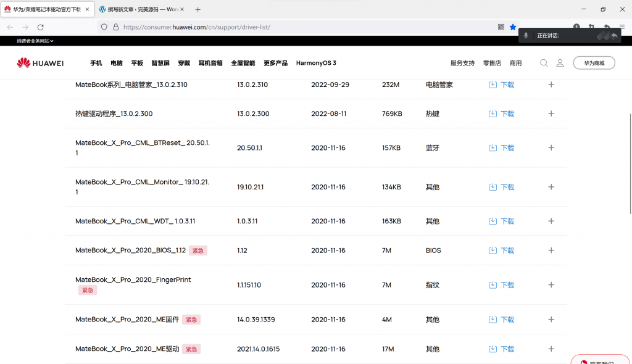This screenshot has width=632, height=364.
Task: Click the Huawei flower logo
Action: click(22, 62)
